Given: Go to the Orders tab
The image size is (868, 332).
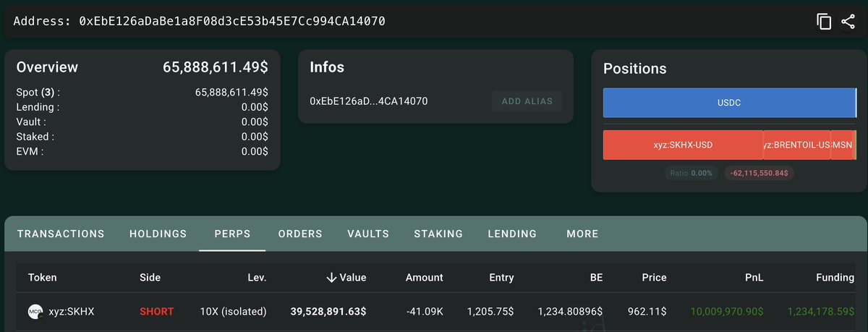Looking at the screenshot, I should pyautogui.click(x=300, y=234).
